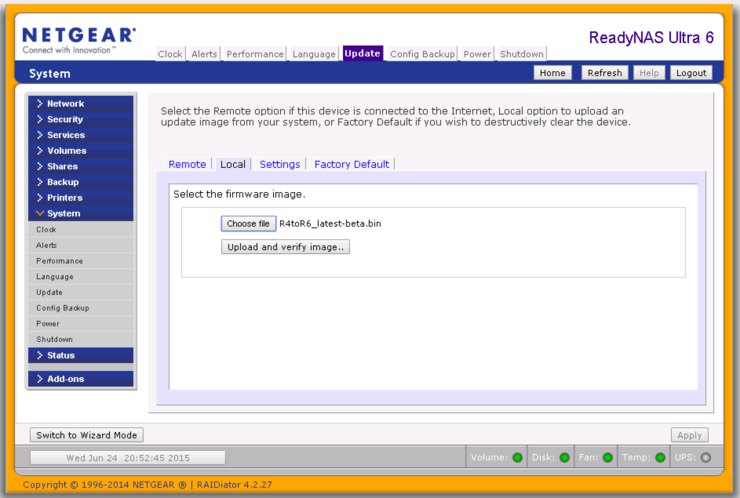This screenshot has width=740, height=498.
Task: Select the highlighted Update top tab
Action: [x=362, y=53]
